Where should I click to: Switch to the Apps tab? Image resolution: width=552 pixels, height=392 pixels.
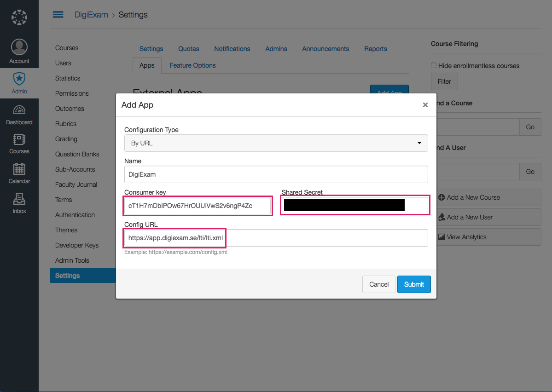coord(147,65)
